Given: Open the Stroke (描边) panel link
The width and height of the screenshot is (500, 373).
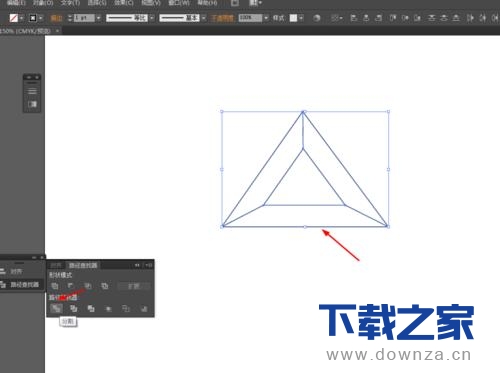Looking at the screenshot, I should pos(56,18).
